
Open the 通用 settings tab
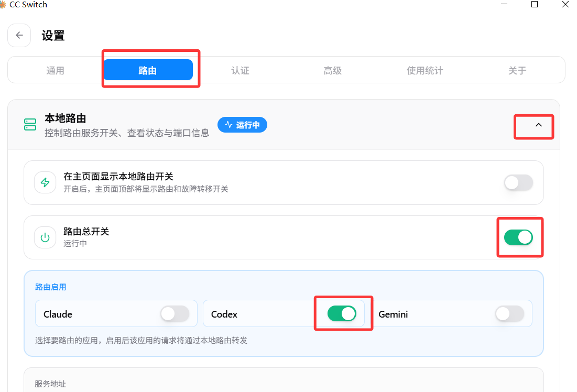click(x=55, y=70)
